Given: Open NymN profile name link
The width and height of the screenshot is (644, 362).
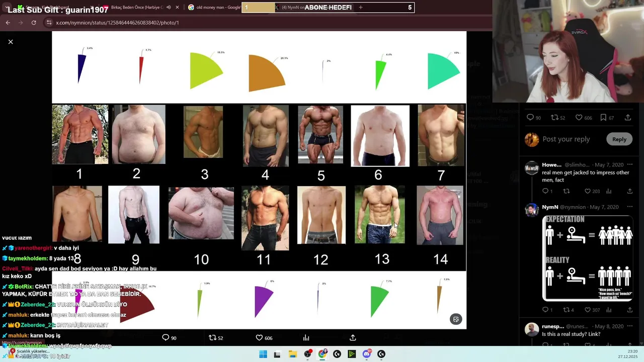Looking at the screenshot, I should pyautogui.click(x=550, y=207).
